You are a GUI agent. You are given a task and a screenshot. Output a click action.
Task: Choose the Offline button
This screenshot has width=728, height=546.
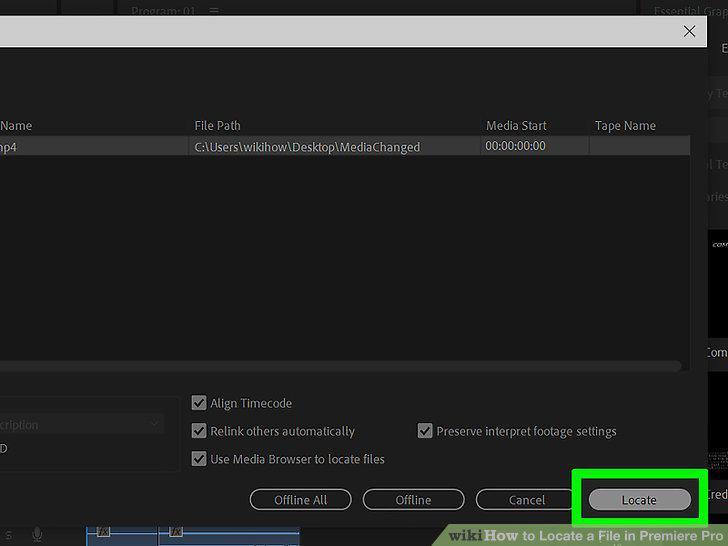413,500
